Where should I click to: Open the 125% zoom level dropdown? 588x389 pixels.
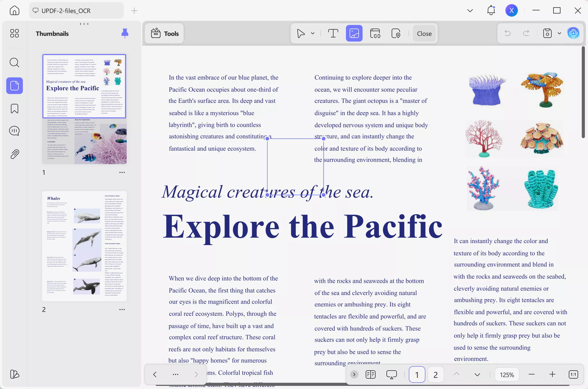(x=507, y=375)
